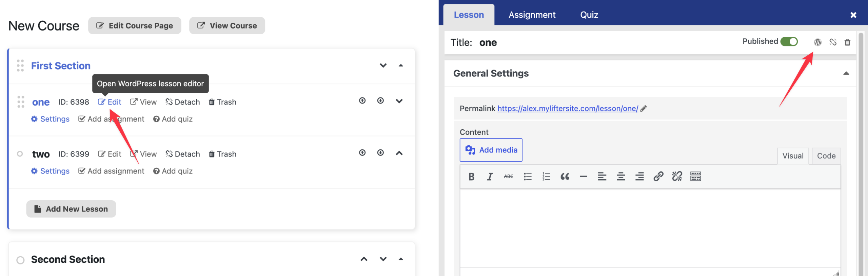Click pencil icon to edit permalink
The height and width of the screenshot is (276, 868).
[644, 109]
